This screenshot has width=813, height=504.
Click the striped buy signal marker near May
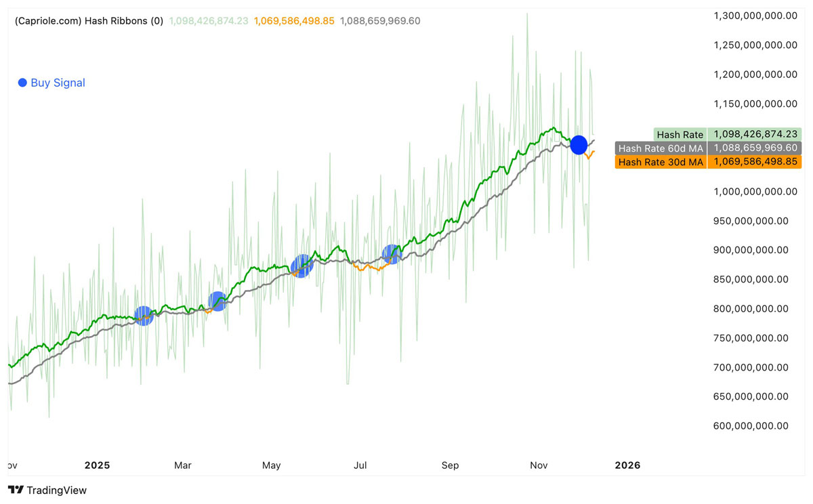302,266
